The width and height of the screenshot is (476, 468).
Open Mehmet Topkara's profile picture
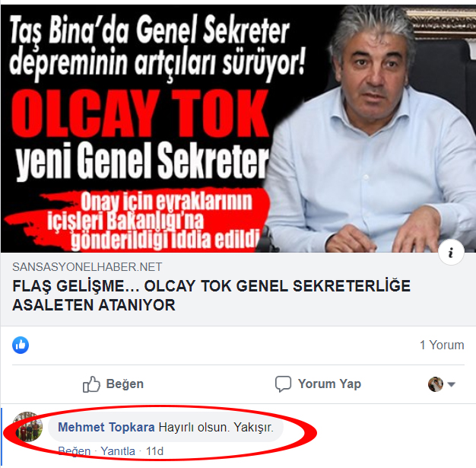coord(27,426)
